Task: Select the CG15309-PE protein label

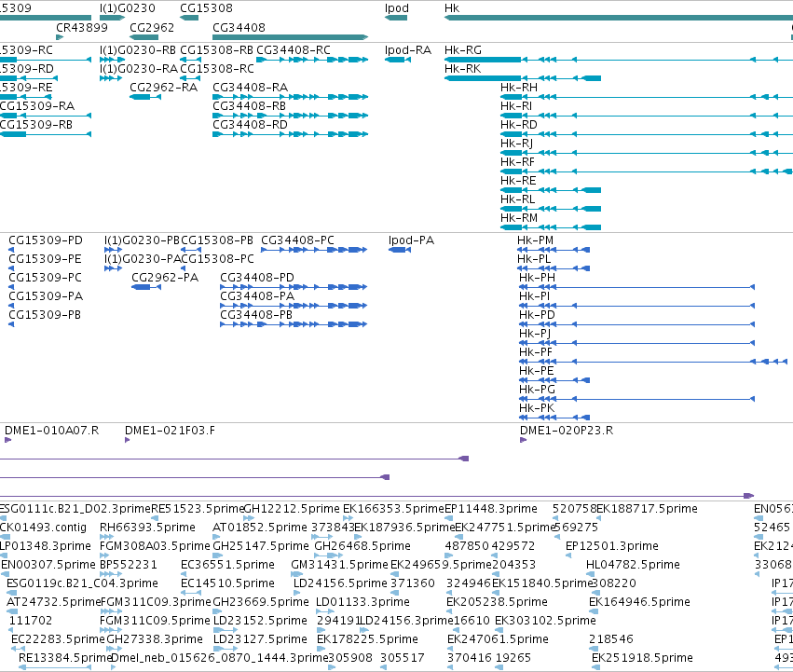Action: click(x=45, y=259)
